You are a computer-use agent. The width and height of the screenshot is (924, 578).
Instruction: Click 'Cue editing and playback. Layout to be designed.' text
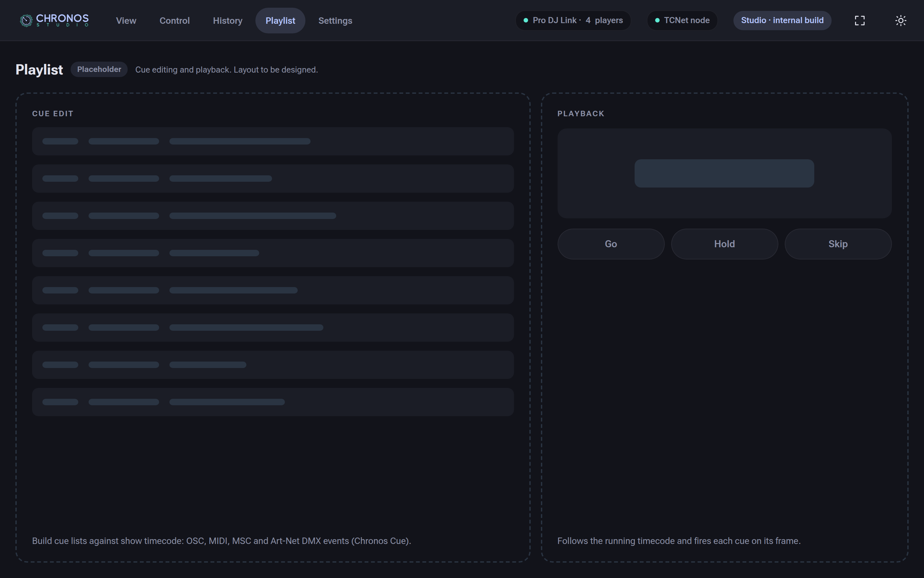[x=227, y=70]
